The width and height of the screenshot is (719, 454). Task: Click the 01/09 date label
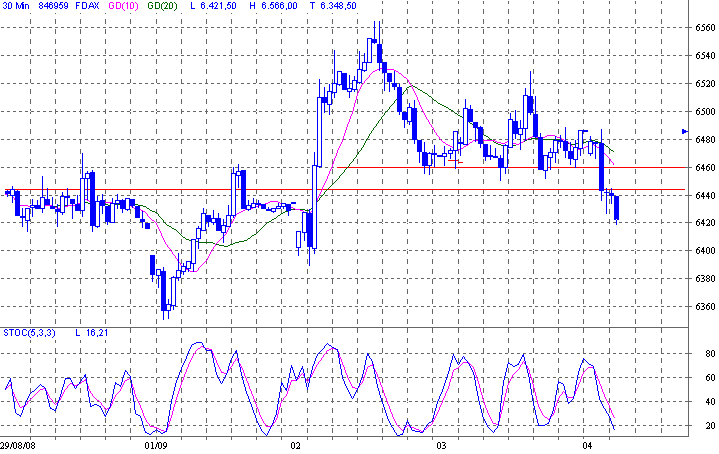155,446
